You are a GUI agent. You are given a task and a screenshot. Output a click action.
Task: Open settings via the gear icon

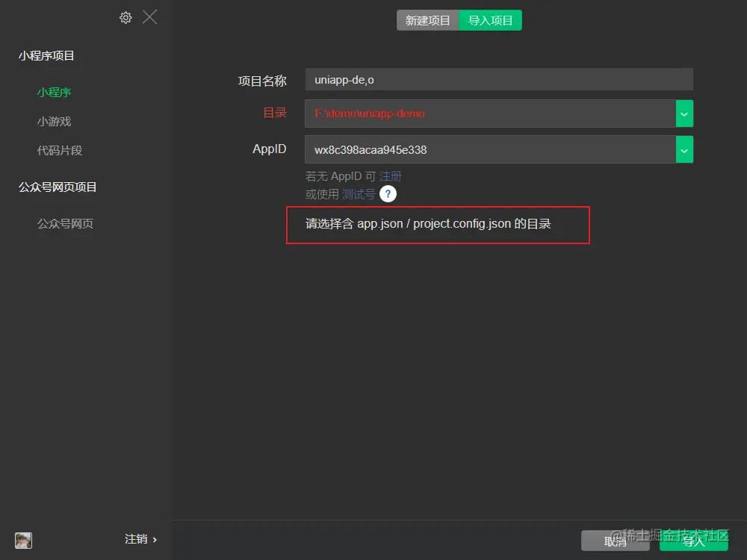[x=125, y=18]
